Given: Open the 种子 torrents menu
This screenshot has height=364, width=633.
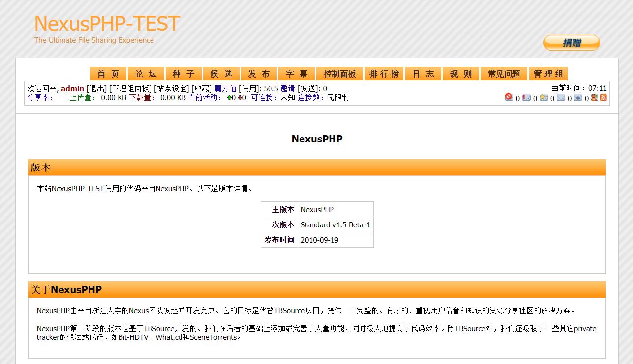Looking at the screenshot, I should tap(184, 74).
